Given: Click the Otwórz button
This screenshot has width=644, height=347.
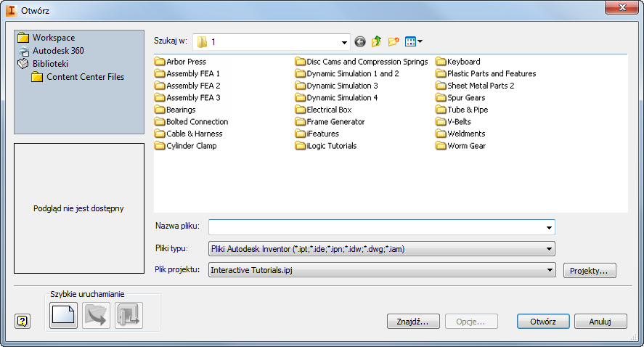Looking at the screenshot, I should point(543,322).
